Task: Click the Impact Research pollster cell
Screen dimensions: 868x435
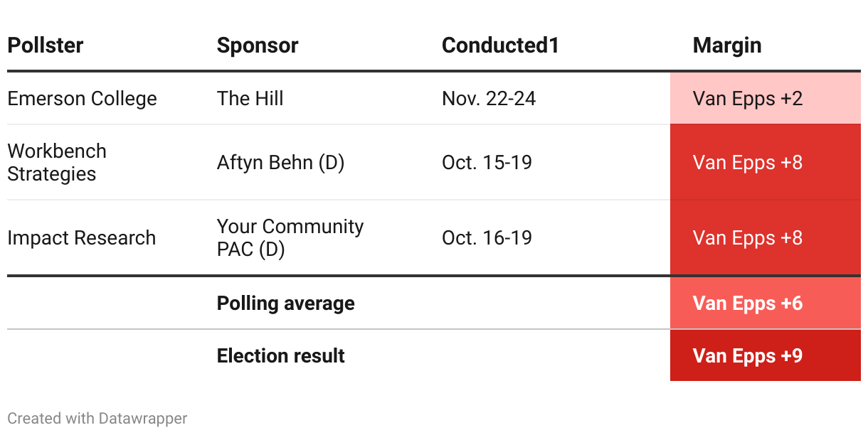Action: tap(81, 237)
